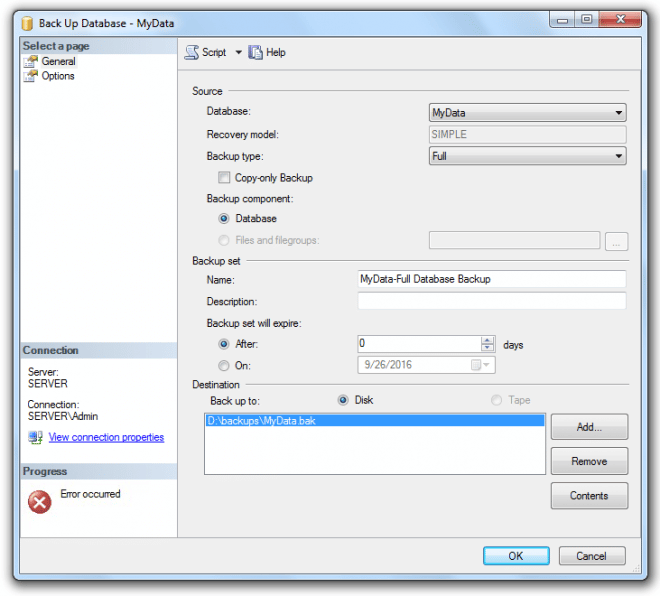Image resolution: width=660 pixels, height=596 pixels.
Task: Select the Options page icon
Action: pos(30,76)
